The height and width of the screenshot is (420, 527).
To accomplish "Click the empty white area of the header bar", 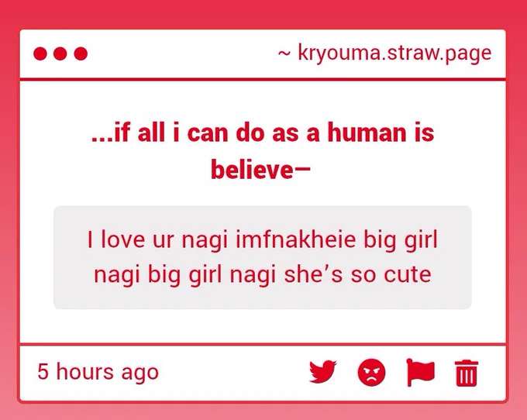I will 181,53.
